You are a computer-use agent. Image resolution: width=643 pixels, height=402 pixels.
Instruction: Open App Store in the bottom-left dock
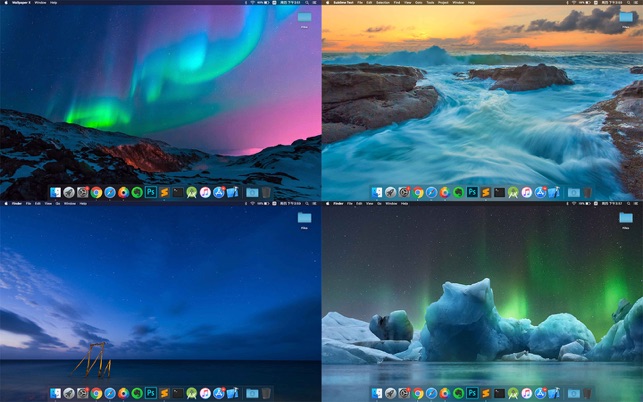pyautogui.click(x=219, y=393)
